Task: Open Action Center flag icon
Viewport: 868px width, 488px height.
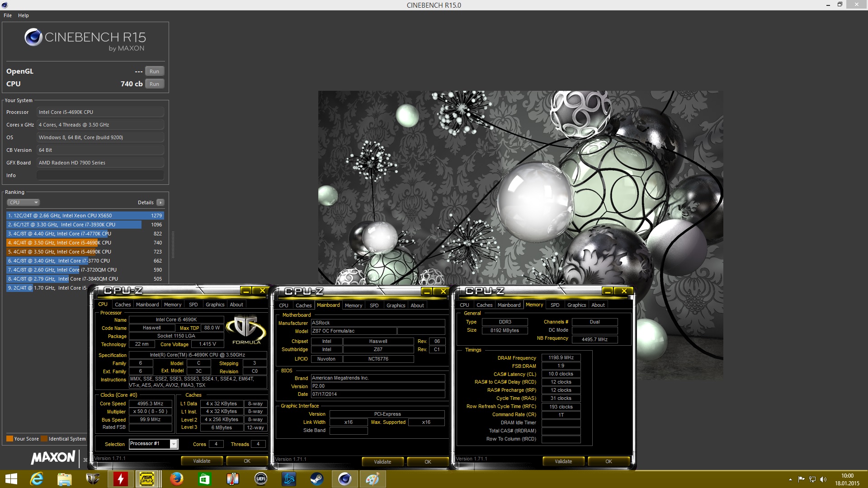Action: click(x=801, y=479)
